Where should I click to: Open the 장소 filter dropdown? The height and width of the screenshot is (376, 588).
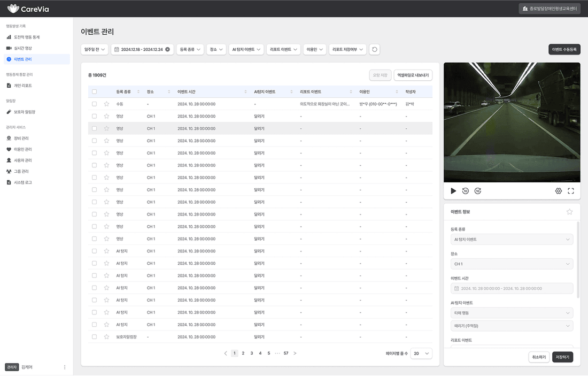(216, 50)
